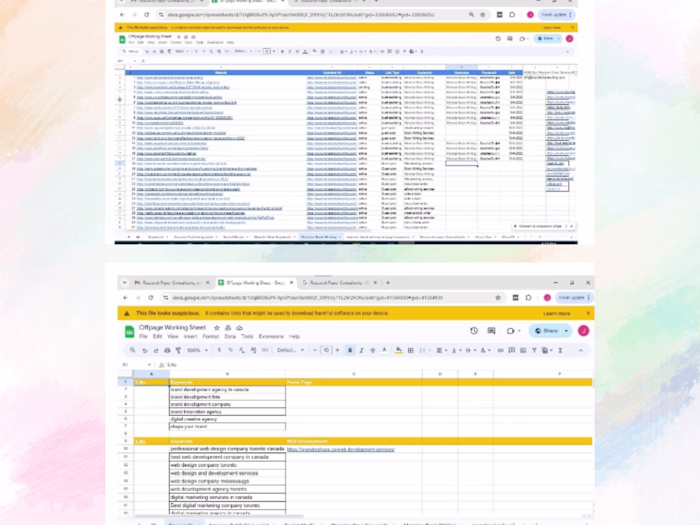Click the search menus magnifier in lower toolbar
This screenshot has height=525, width=700.
coord(133,350)
